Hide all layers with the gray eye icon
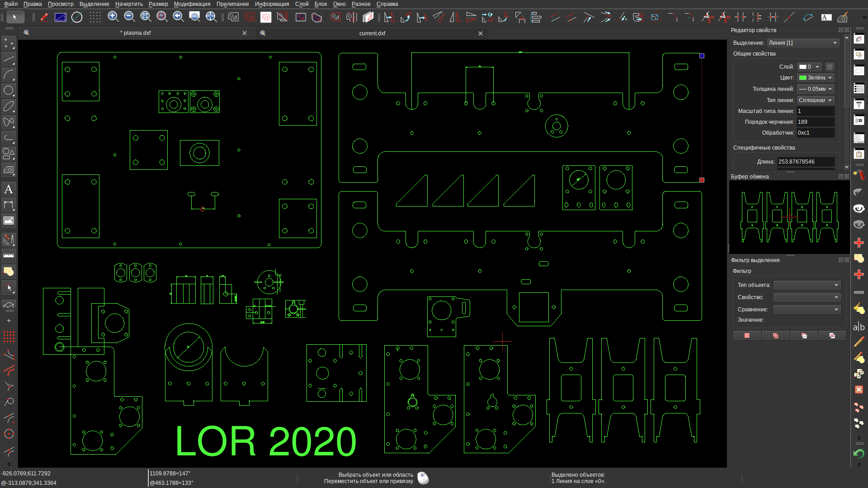 (859, 224)
